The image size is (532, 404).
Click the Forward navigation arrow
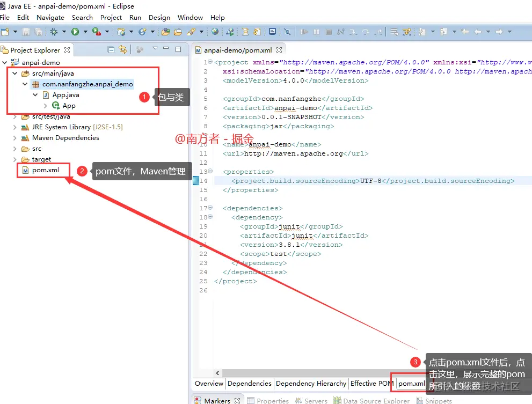pos(499,32)
